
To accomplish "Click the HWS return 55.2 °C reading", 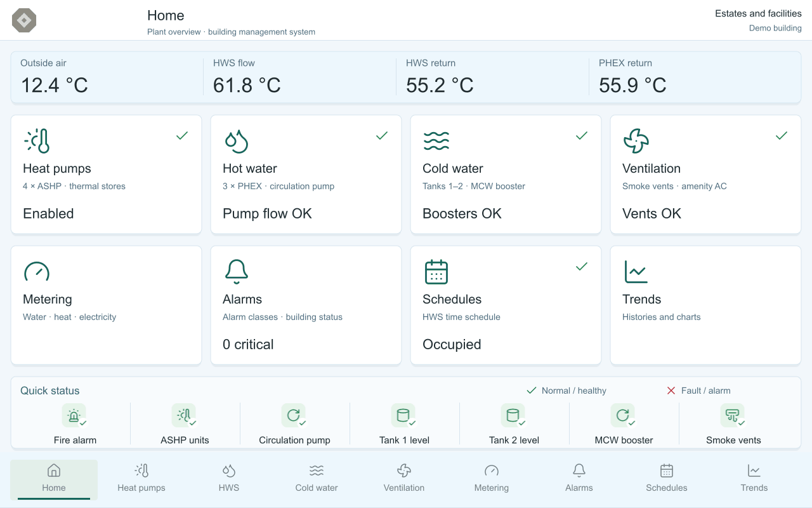I will point(440,85).
